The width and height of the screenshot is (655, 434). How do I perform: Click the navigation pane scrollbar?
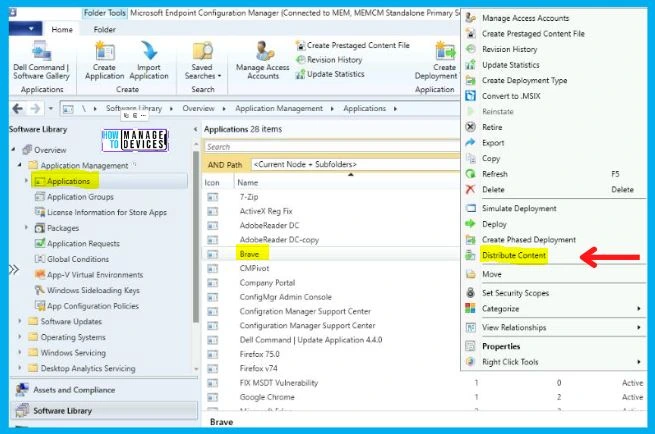click(x=196, y=236)
